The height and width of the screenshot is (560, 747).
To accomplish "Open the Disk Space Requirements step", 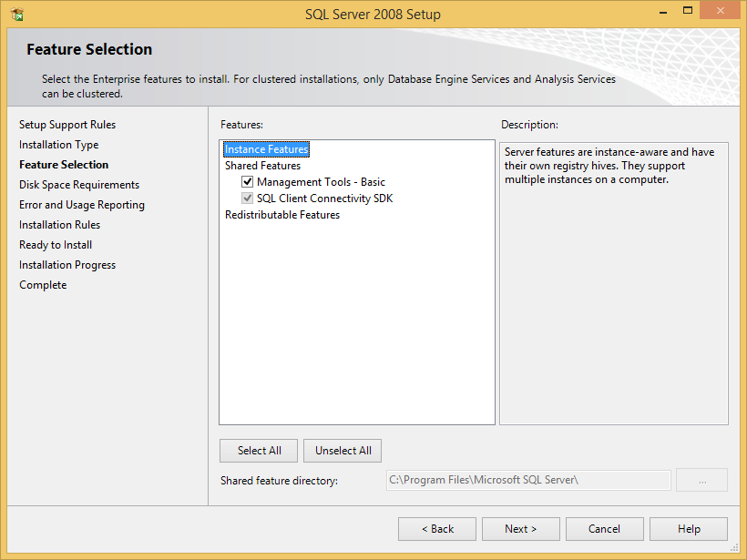I will pos(79,185).
